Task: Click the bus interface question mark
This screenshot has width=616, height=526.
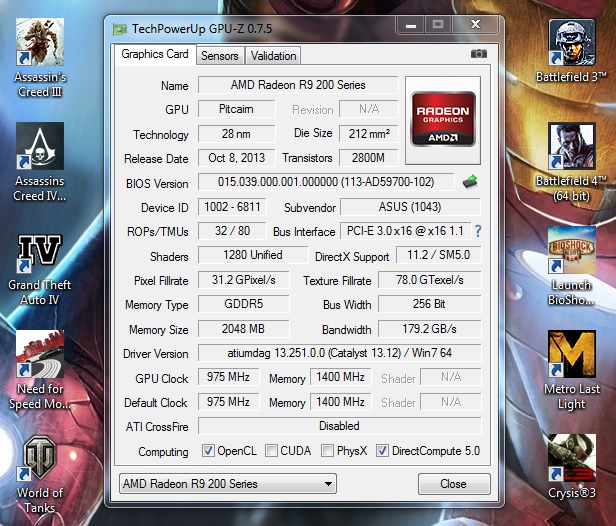Action: (478, 231)
